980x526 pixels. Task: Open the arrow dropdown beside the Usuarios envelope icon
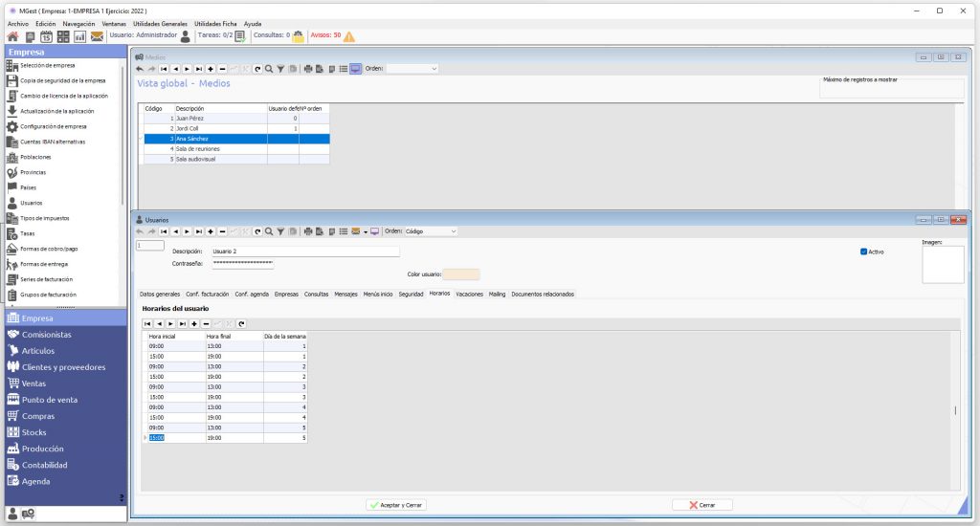(x=366, y=232)
